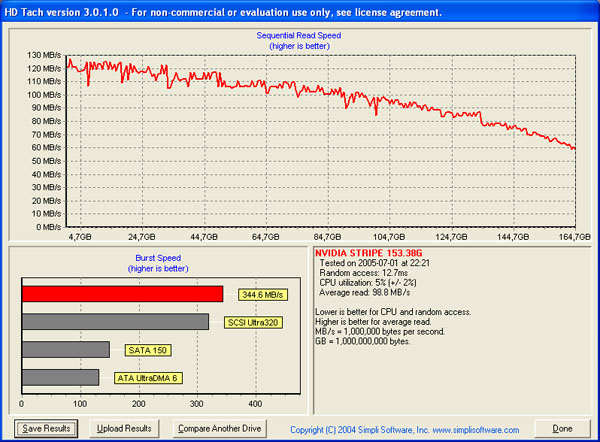Open Compare Another Drive
The image size is (600, 442).
[220, 428]
